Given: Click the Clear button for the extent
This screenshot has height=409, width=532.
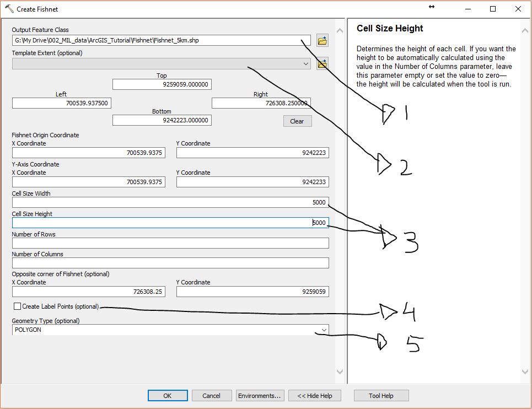Looking at the screenshot, I should coord(297,121).
